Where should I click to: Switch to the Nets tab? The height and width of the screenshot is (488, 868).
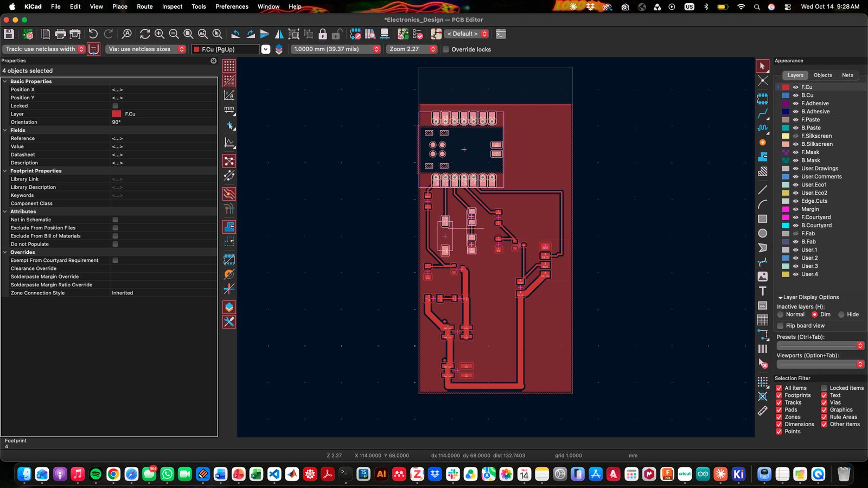pyautogui.click(x=847, y=75)
